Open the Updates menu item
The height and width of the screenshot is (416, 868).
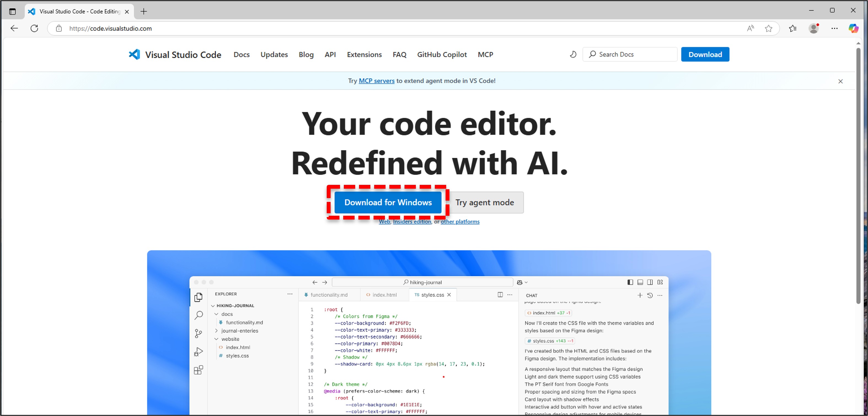point(274,55)
